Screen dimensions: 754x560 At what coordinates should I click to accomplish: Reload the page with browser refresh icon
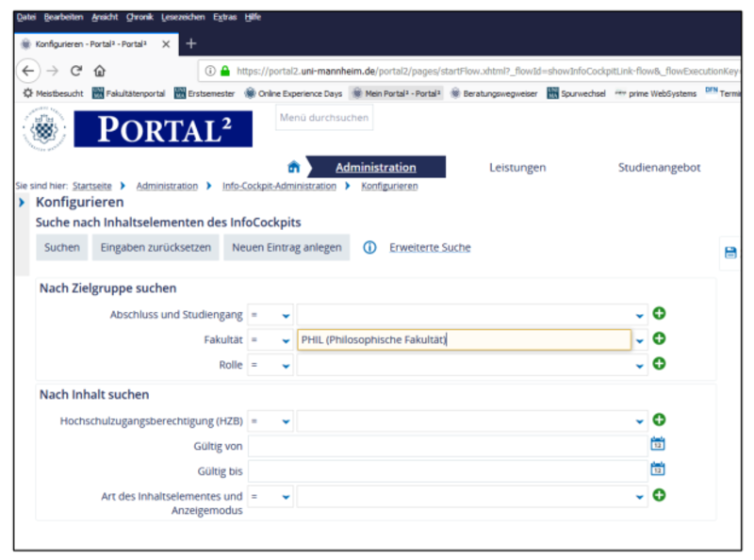coord(76,71)
